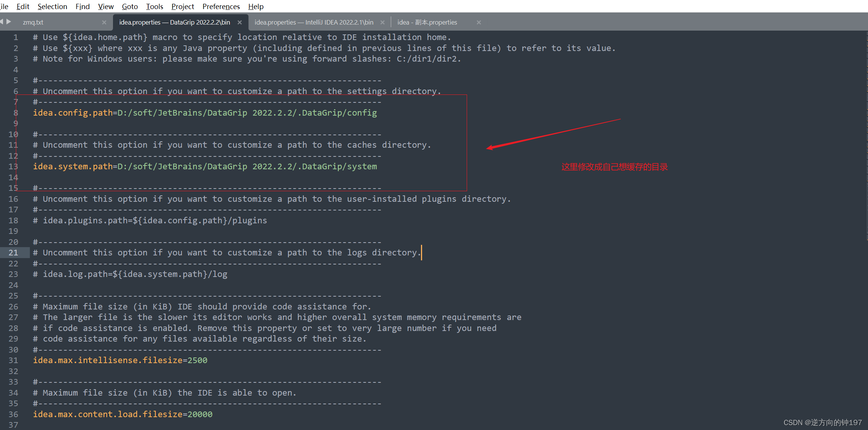Close the idea - 副本.properties tab

coord(479,22)
